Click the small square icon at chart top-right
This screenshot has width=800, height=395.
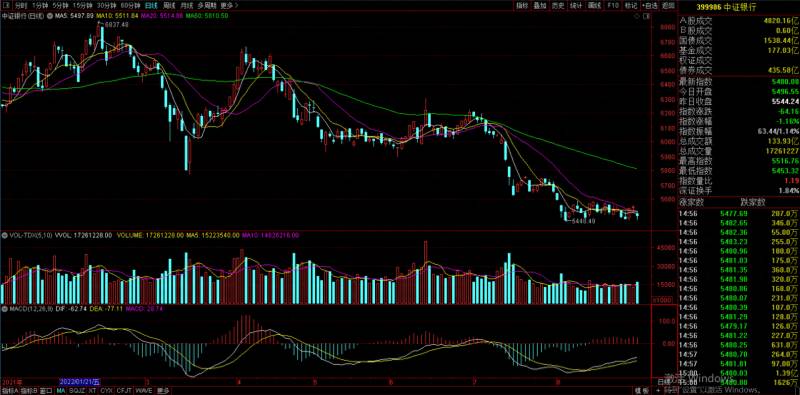[x=646, y=16]
